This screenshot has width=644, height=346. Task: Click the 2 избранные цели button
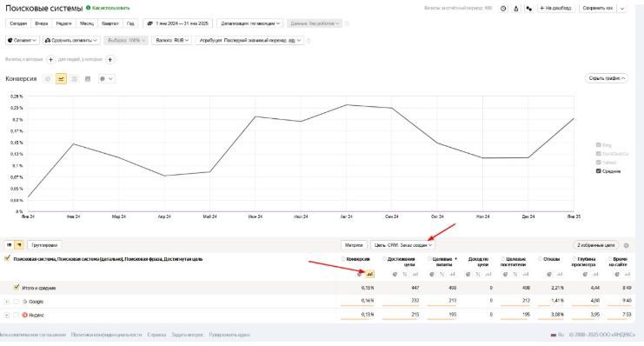pyautogui.click(x=595, y=245)
